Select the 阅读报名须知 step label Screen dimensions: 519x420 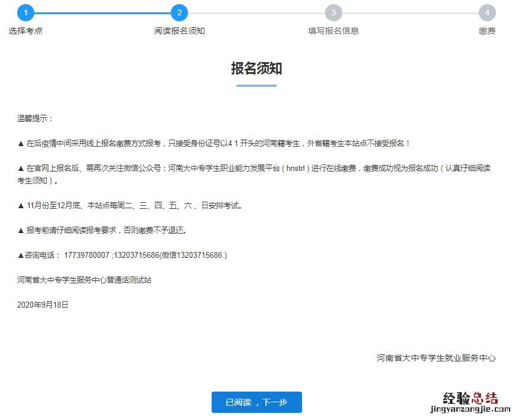tap(179, 31)
